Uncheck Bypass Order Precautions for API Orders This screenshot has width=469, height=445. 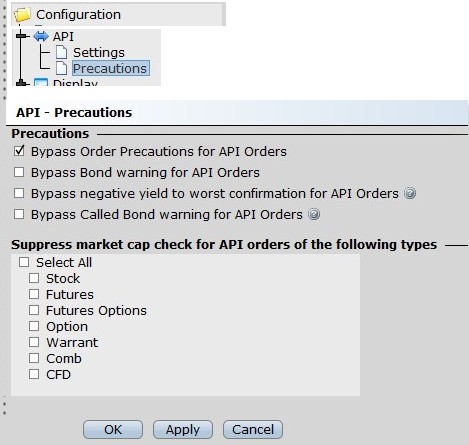click(19, 151)
